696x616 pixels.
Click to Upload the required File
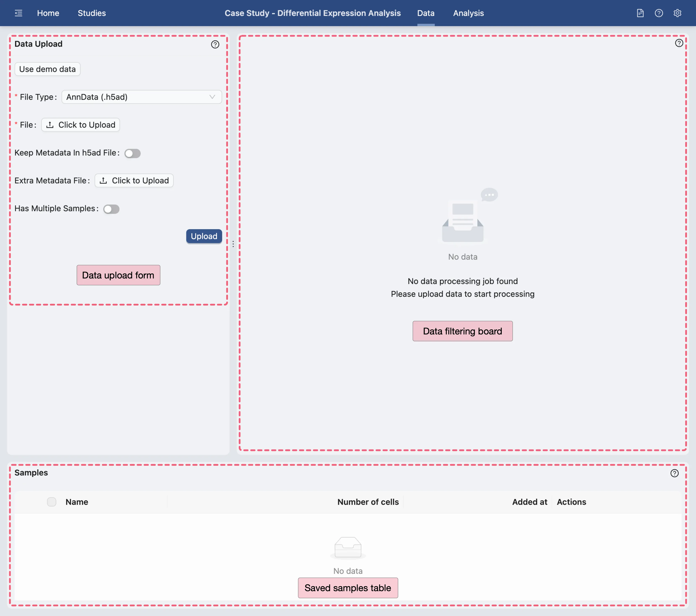point(81,125)
